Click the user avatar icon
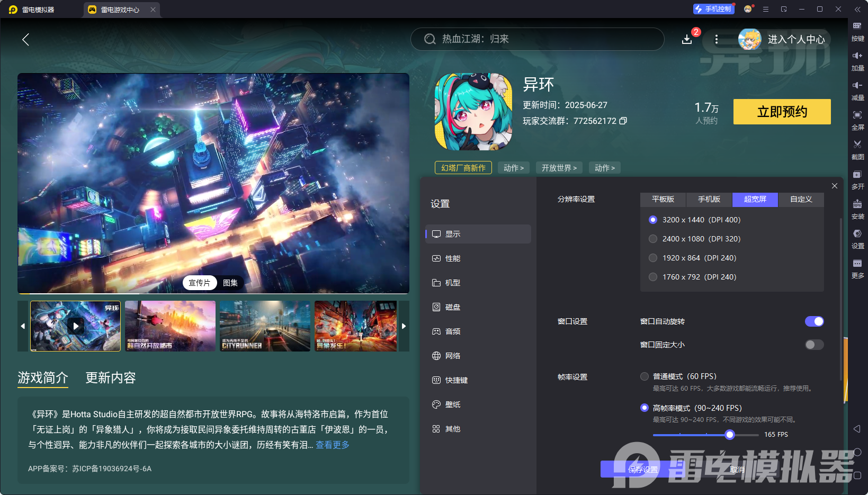The height and width of the screenshot is (495, 868). 749,39
